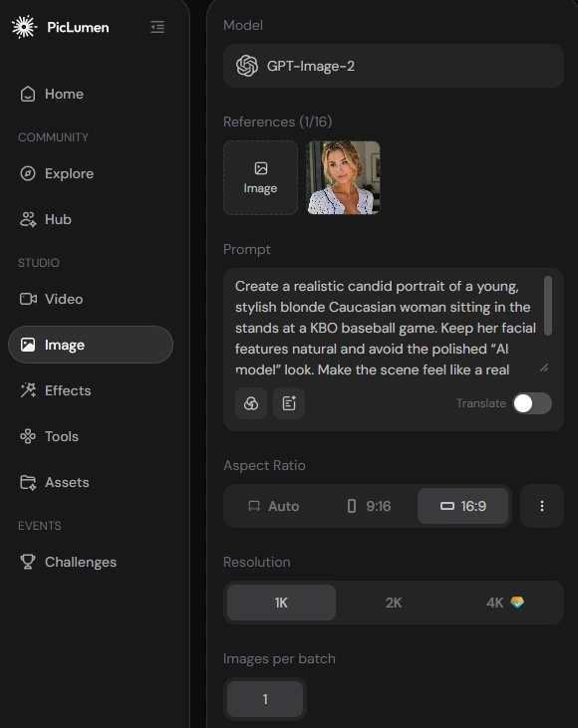The width and height of the screenshot is (578, 728).
Task: Select the Image studio item
Action: coord(91,345)
